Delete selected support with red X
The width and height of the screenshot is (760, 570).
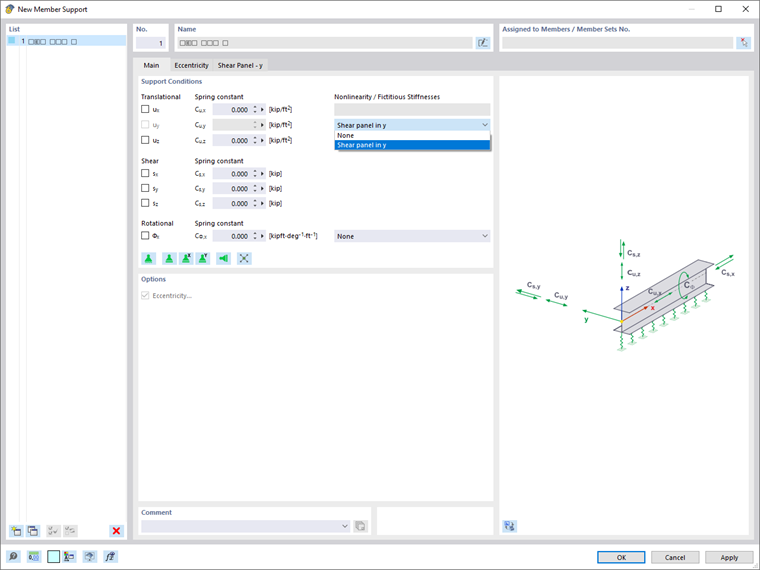[116, 531]
